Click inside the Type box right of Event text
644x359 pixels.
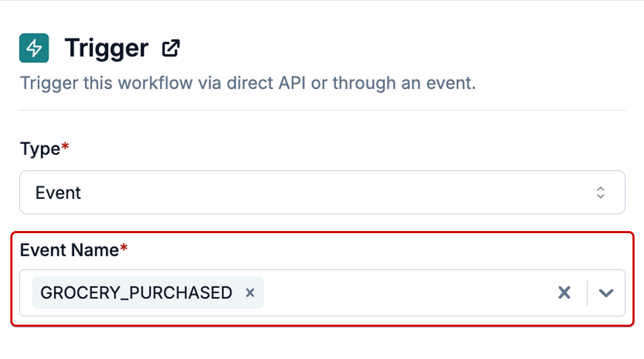pos(337,193)
